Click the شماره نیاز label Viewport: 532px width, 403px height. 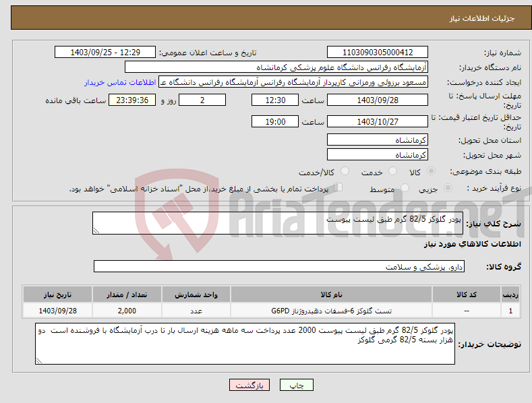click(x=502, y=53)
